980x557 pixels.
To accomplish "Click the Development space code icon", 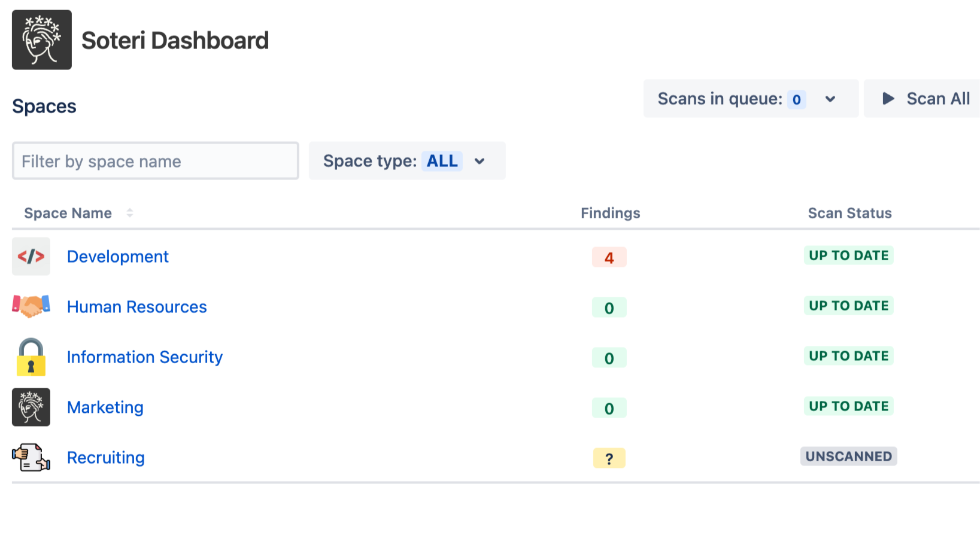I will pyautogui.click(x=31, y=257).
